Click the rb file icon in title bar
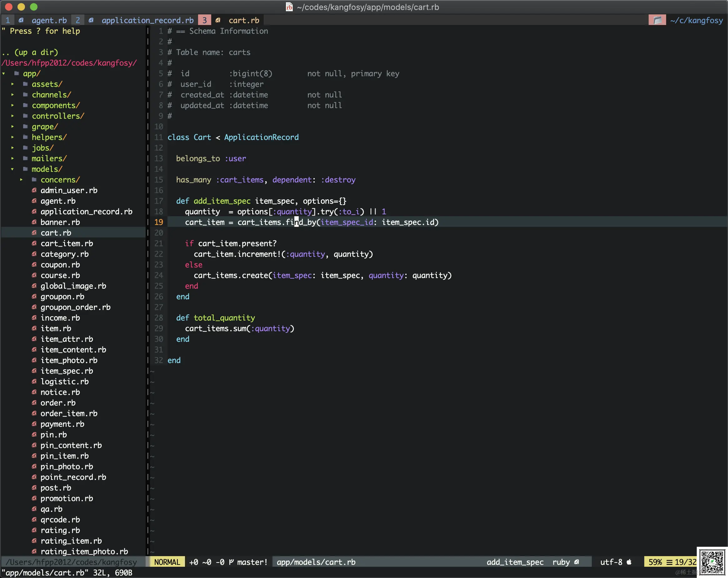The width and height of the screenshot is (728, 578). coord(289,7)
